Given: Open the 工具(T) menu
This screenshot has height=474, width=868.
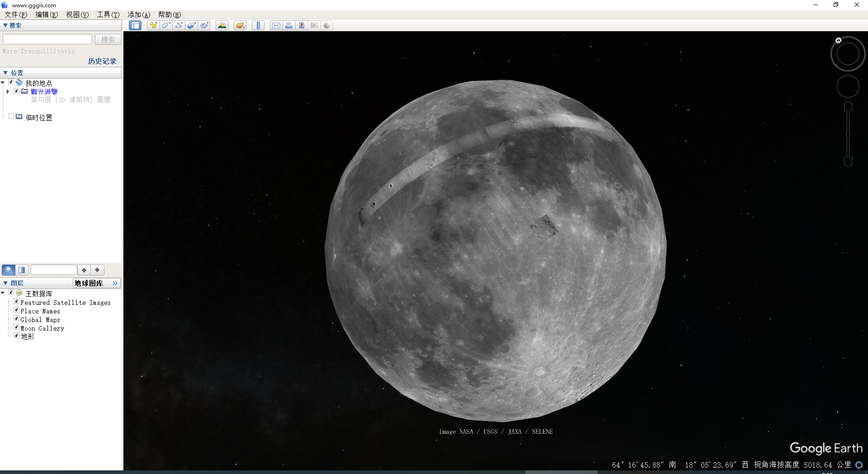Looking at the screenshot, I should pyautogui.click(x=108, y=14).
